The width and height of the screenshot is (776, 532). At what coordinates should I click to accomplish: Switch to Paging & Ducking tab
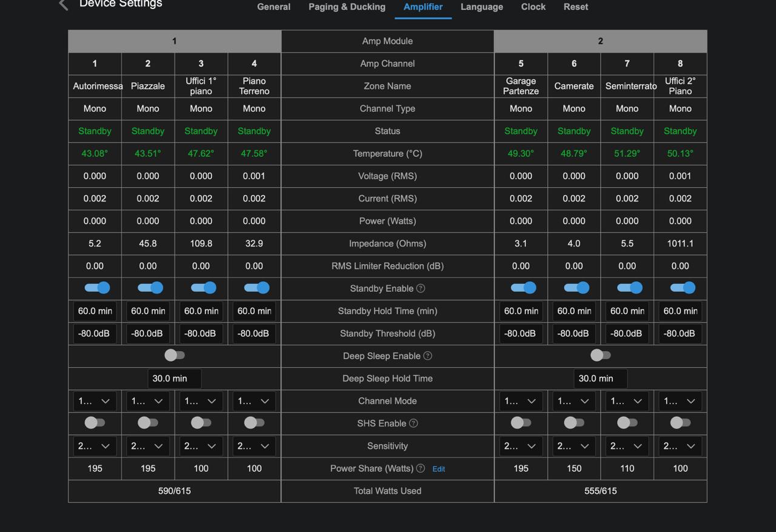click(347, 7)
